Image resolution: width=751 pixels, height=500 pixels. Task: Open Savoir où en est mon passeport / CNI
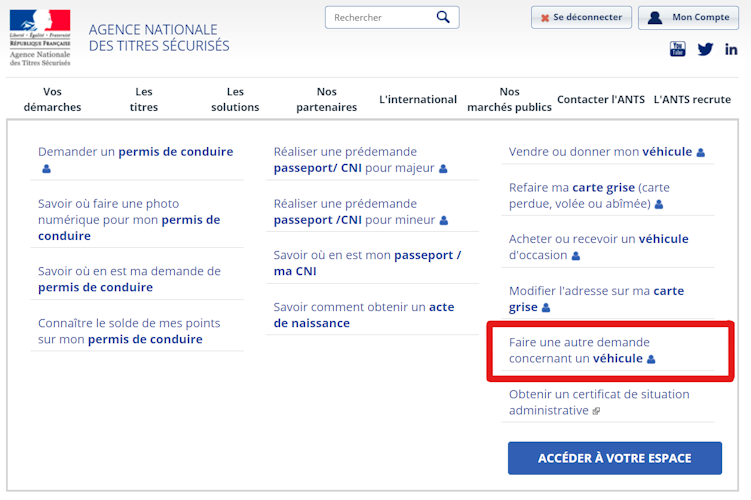click(367, 263)
